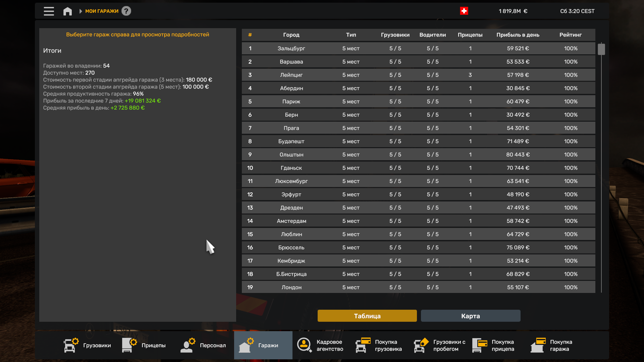Select the Зальцбург garage row
Screen dimensions: 644x362
418,48
